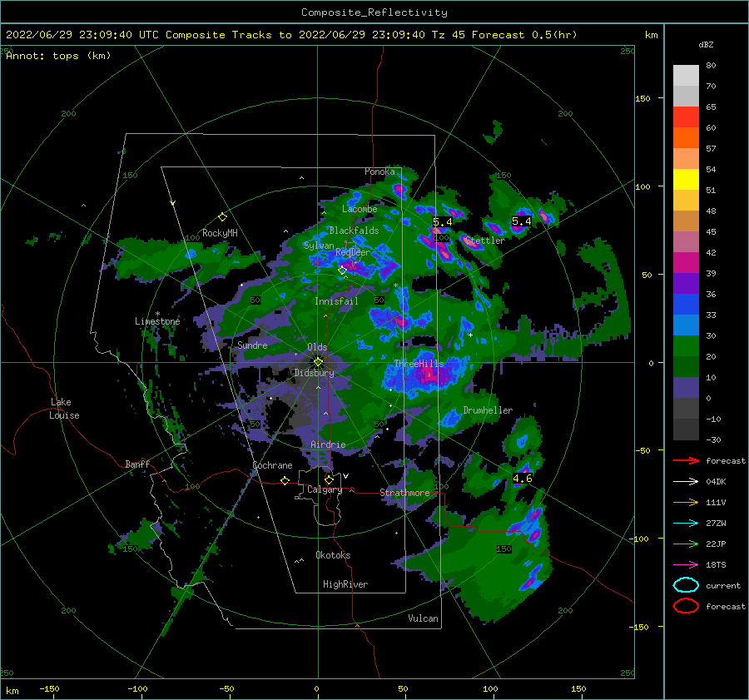Click the white 04DK arrow in legend
The image size is (749, 700).
pos(686,481)
